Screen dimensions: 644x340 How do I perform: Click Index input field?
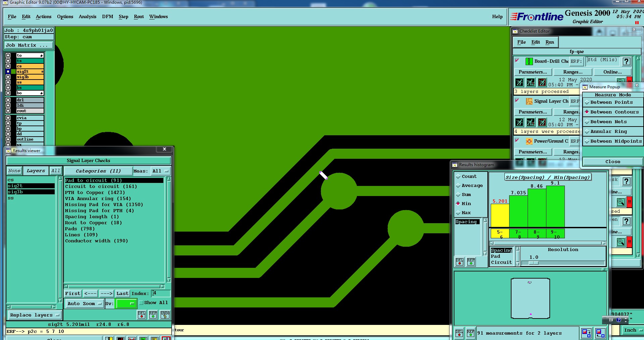(x=161, y=293)
